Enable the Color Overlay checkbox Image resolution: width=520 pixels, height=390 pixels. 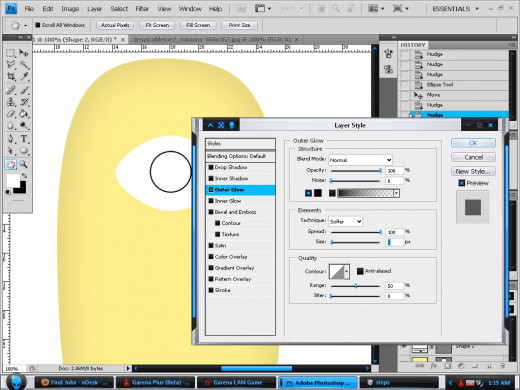point(211,257)
